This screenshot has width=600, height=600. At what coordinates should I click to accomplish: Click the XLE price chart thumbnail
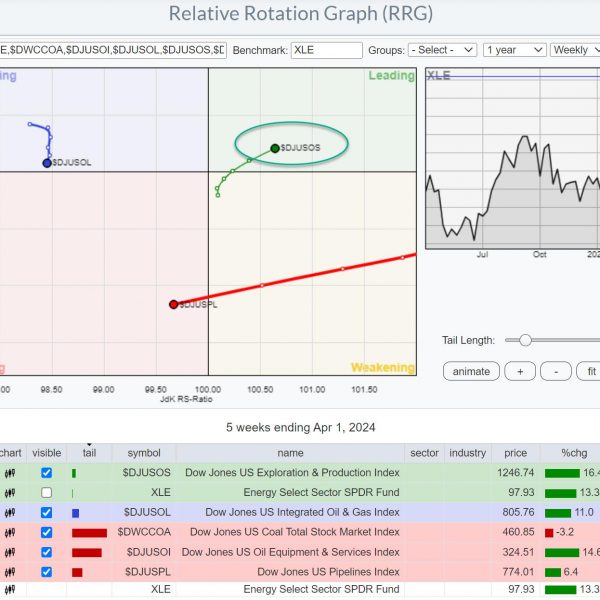(512, 158)
